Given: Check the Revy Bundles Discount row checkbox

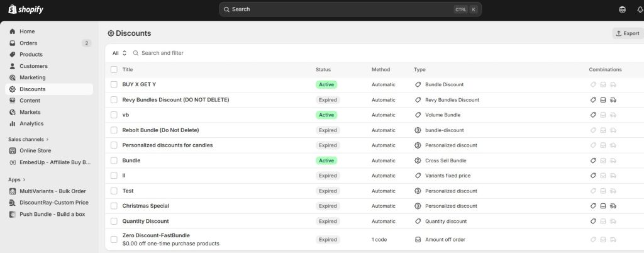Looking at the screenshot, I should coord(114,100).
